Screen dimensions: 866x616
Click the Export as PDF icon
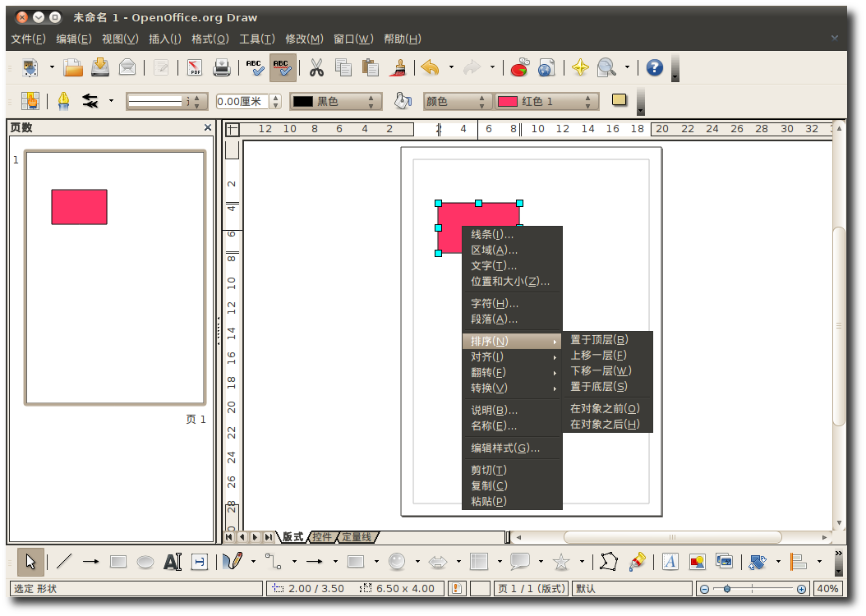point(195,68)
